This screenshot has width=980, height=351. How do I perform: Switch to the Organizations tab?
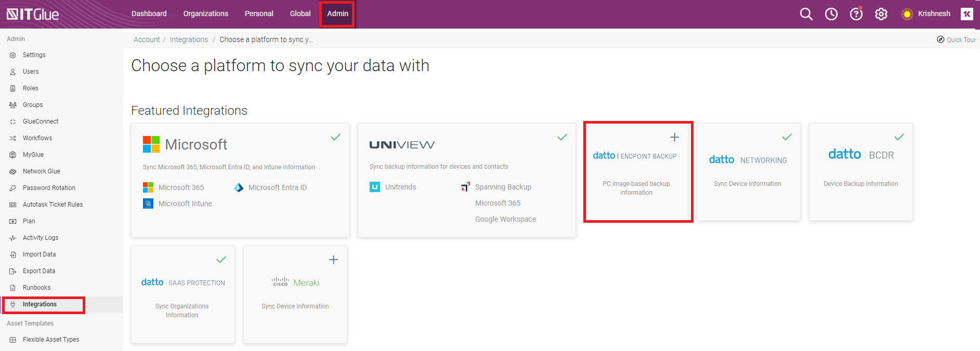click(x=205, y=14)
